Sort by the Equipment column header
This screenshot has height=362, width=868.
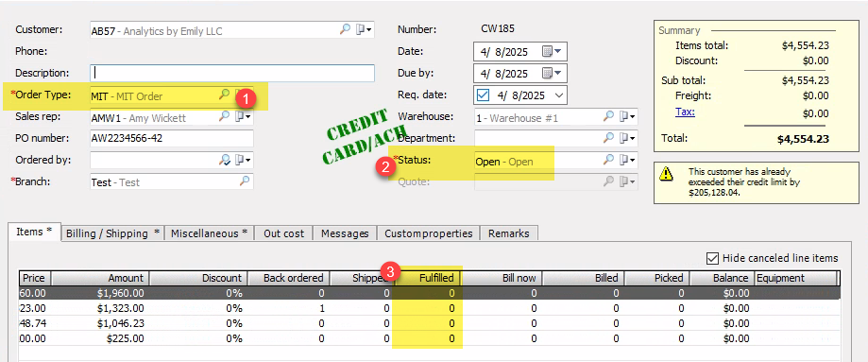[796, 278]
